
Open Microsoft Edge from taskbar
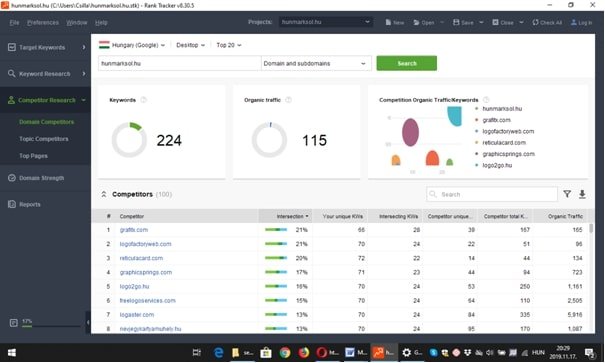pos(218,353)
